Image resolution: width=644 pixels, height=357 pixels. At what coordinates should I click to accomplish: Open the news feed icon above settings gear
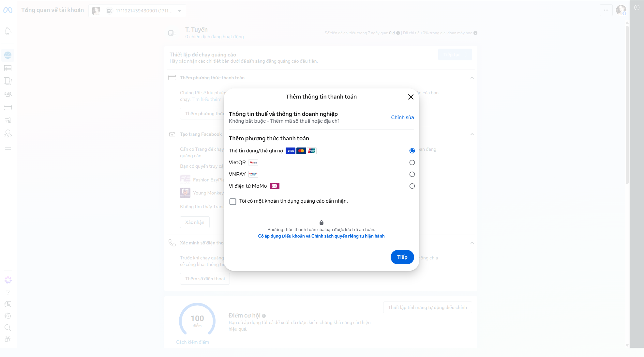click(x=8, y=304)
